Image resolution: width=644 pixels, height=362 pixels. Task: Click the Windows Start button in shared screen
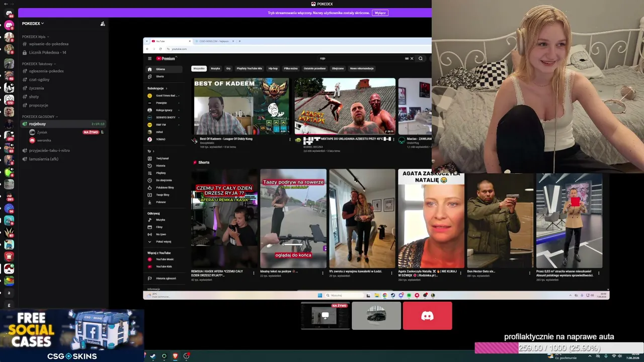319,295
